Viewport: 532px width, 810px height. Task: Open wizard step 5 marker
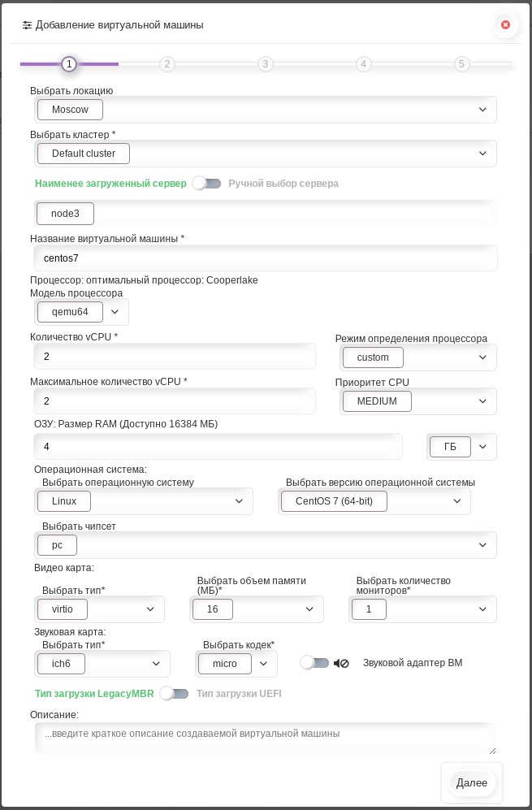pos(462,64)
